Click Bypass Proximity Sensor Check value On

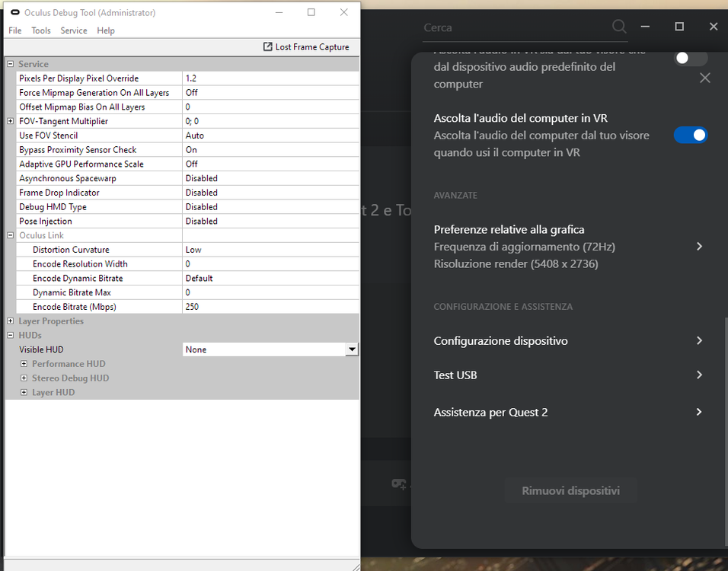270,150
